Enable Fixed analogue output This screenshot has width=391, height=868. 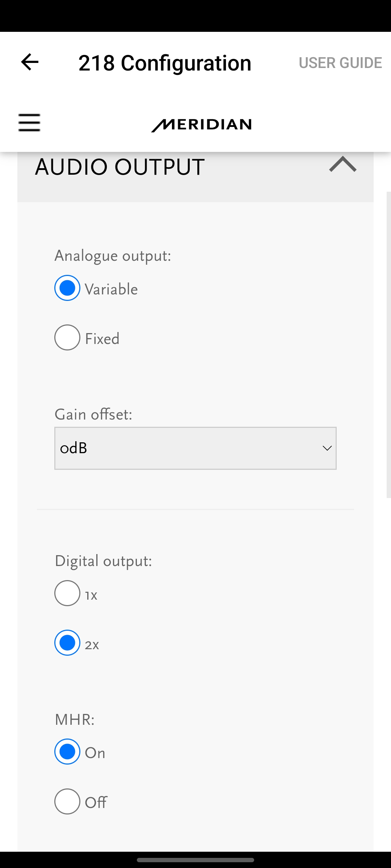(67, 338)
